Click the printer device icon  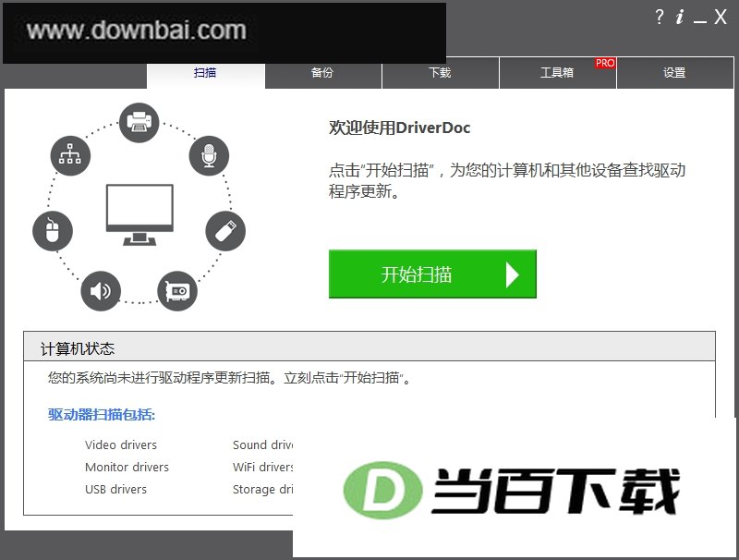139,123
